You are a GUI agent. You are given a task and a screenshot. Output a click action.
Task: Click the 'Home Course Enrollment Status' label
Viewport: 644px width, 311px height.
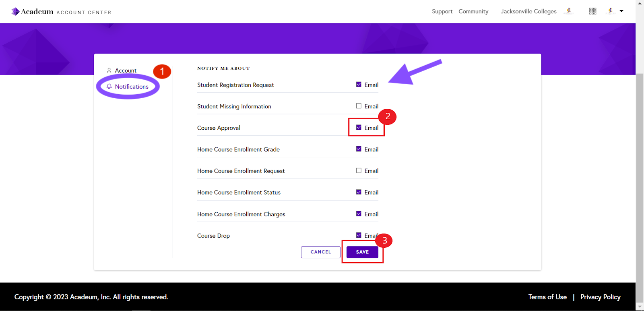pos(239,193)
